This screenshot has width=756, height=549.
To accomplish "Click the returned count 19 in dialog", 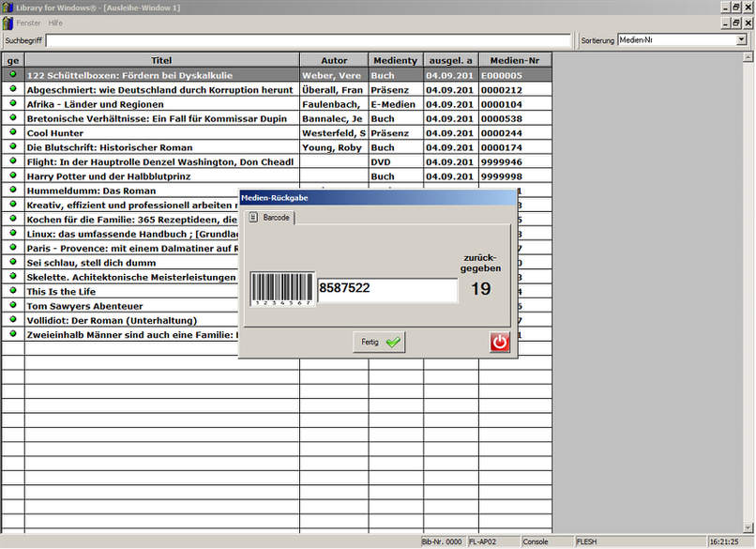I will [x=480, y=289].
